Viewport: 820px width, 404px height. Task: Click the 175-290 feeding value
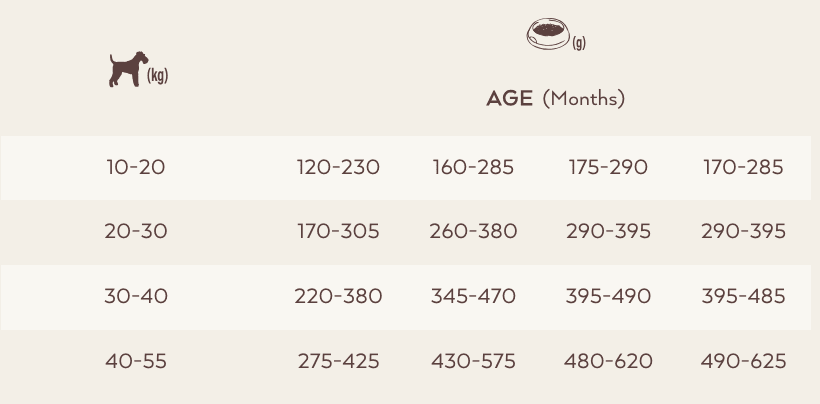608,168
